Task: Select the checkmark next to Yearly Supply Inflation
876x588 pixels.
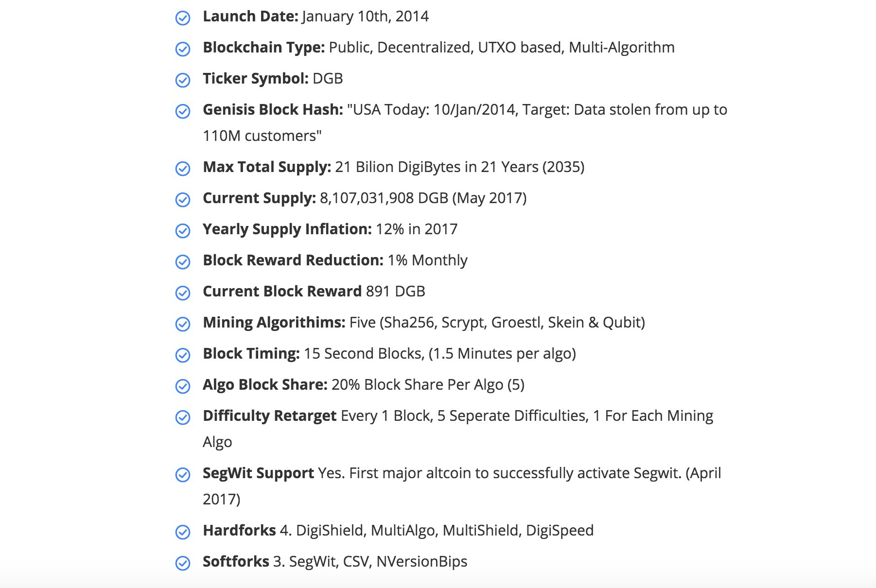Action: 183,231
